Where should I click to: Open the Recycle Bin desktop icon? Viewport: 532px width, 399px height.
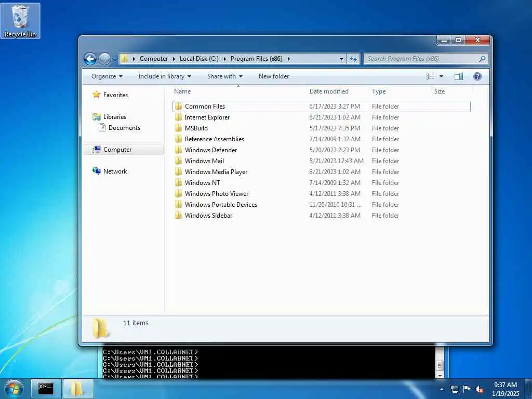point(20,21)
